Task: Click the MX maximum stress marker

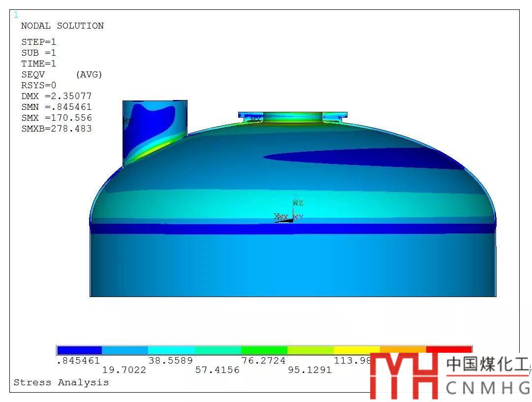Action: pos(255,120)
